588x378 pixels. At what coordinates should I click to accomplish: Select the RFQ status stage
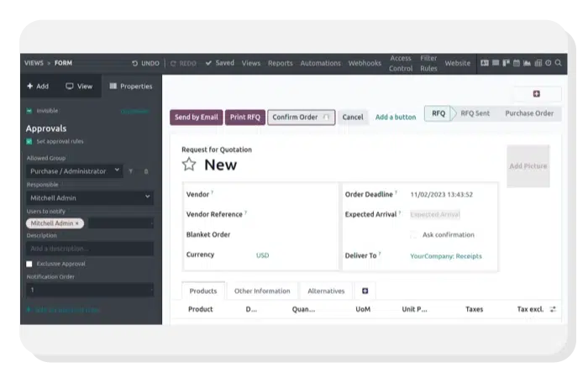438,113
